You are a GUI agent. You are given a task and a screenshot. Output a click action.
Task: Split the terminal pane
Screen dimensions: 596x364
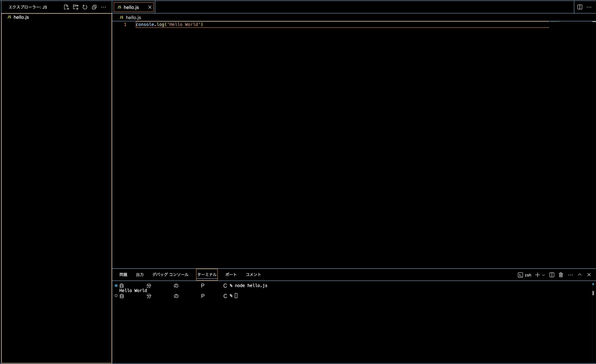click(x=552, y=275)
